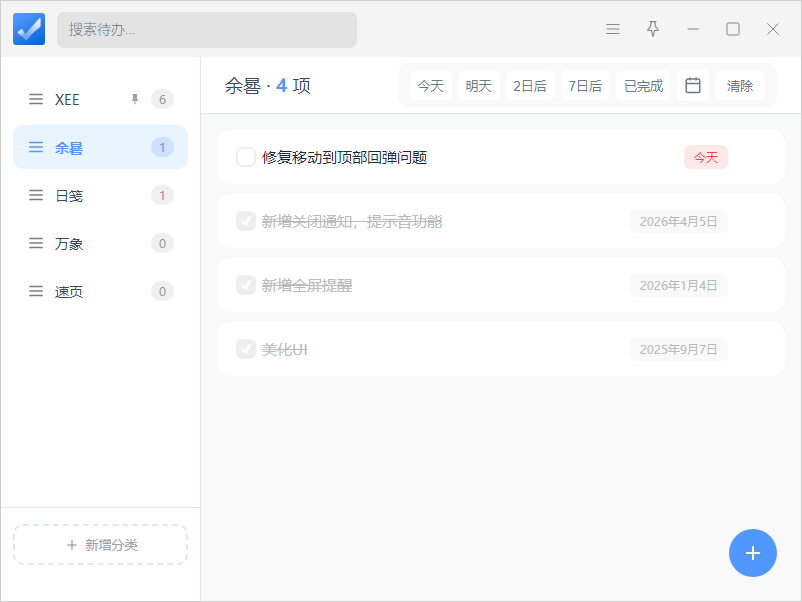Image resolution: width=802 pixels, height=602 pixels.
Task: Click task text 美化UI
Action: click(285, 349)
